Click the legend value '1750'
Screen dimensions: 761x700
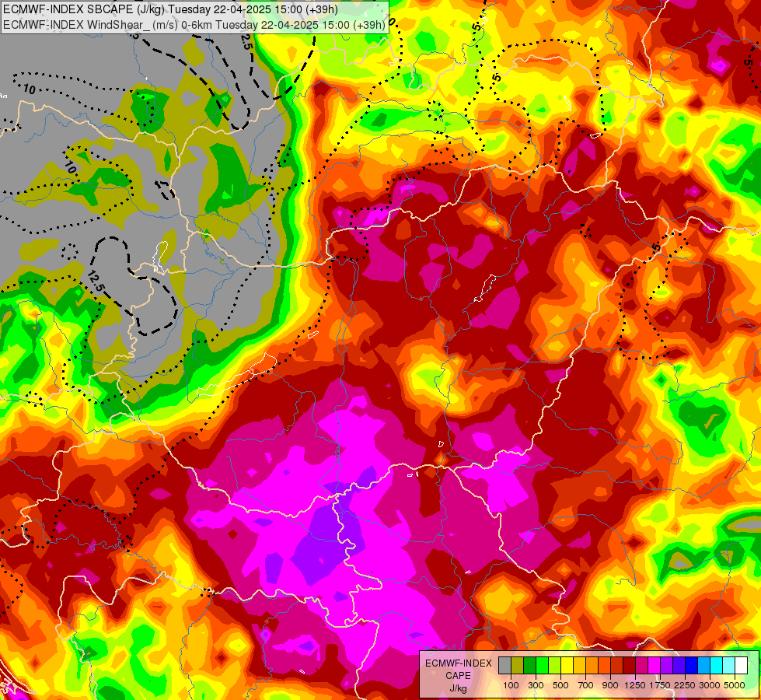pyautogui.click(x=660, y=685)
